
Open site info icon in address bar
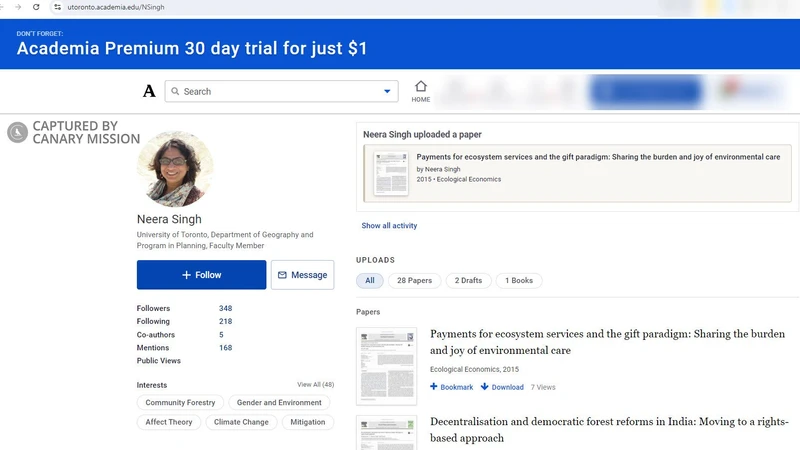(57, 7)
